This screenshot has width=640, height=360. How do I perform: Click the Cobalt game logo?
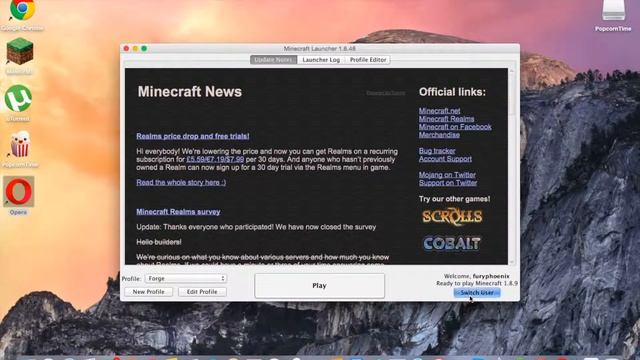pos(451,244)
